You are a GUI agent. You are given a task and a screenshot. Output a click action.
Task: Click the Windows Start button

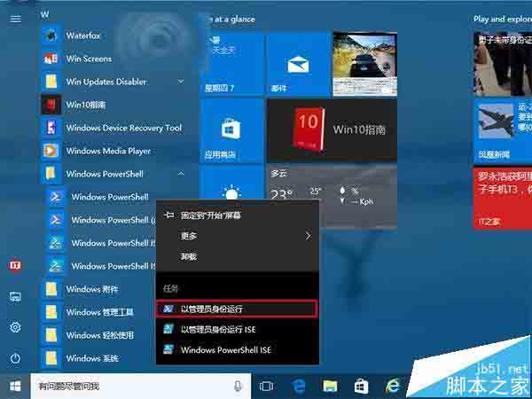[15, 386]
